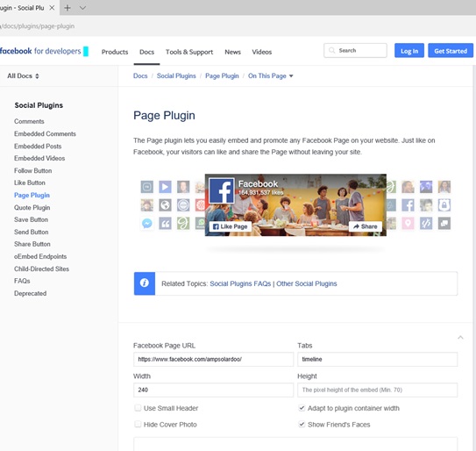Open the Products menu

(x=115, y=52)
